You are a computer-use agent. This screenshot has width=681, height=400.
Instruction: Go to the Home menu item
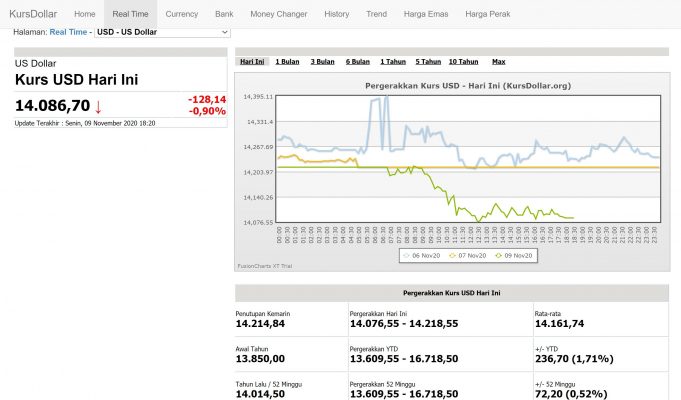click(x=85, y=14)
